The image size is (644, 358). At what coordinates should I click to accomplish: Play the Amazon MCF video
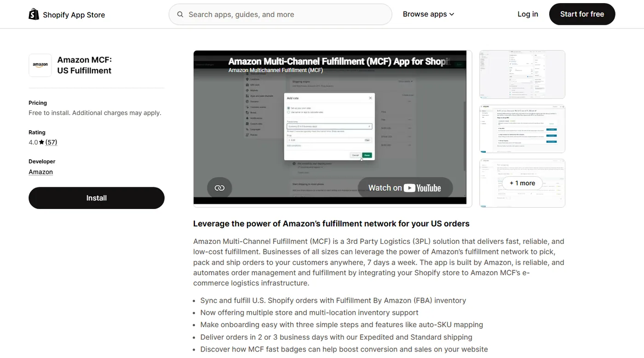(330, 127)
